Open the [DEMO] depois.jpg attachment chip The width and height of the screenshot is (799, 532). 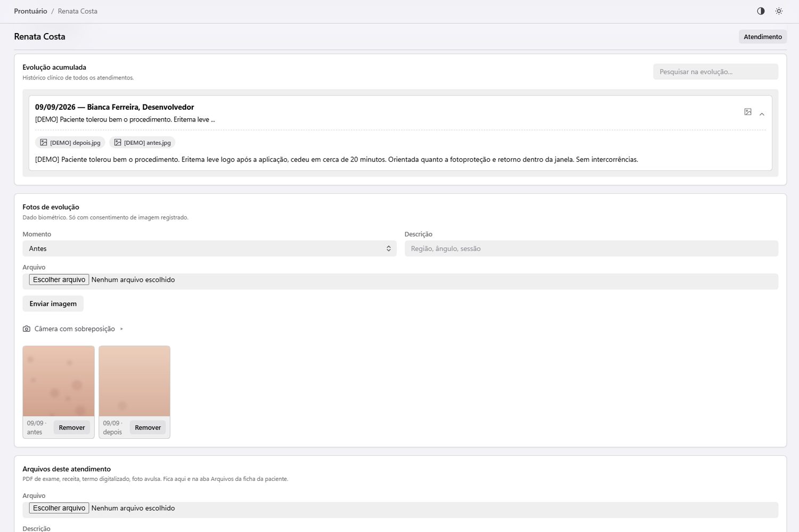[70, 143]
